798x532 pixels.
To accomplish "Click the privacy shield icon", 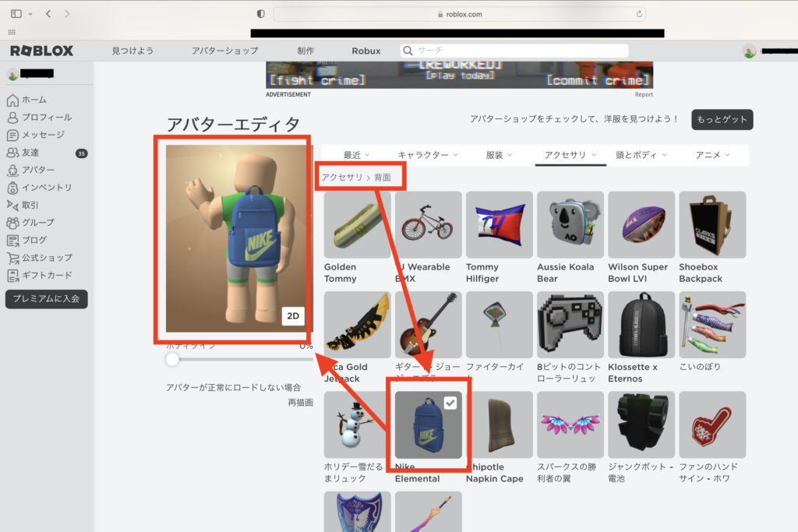I will point(260,14).
